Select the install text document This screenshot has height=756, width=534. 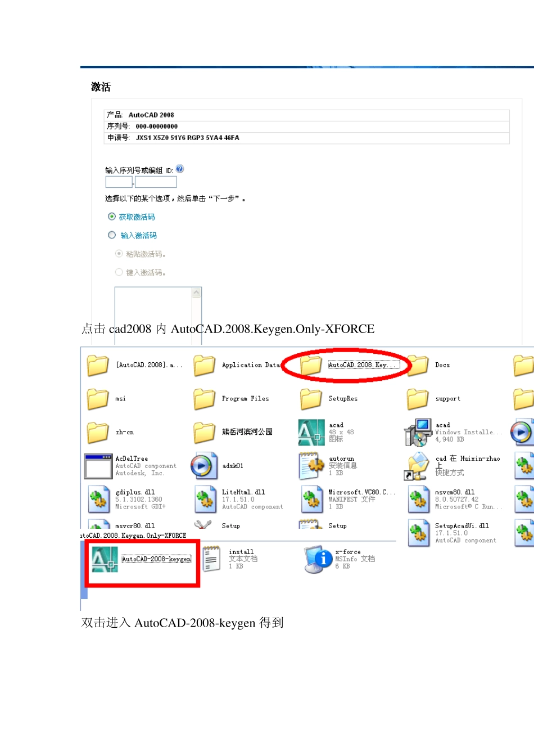point(229,559)
